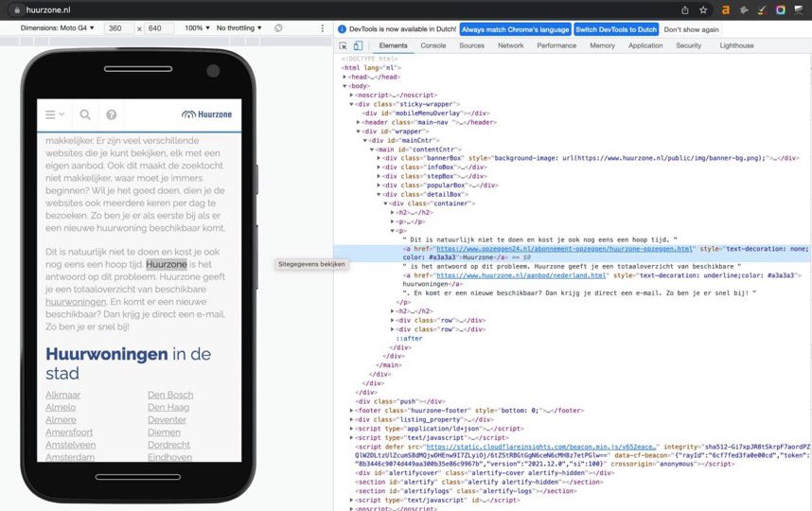
Task: Switch to the Security tab
Action: [x=688, y=45]
